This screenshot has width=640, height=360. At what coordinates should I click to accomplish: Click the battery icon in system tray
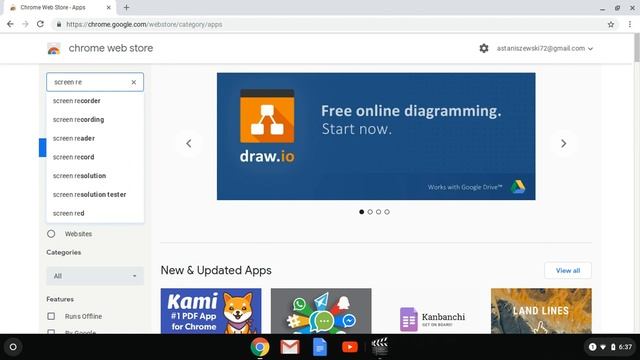pos(613,347)
